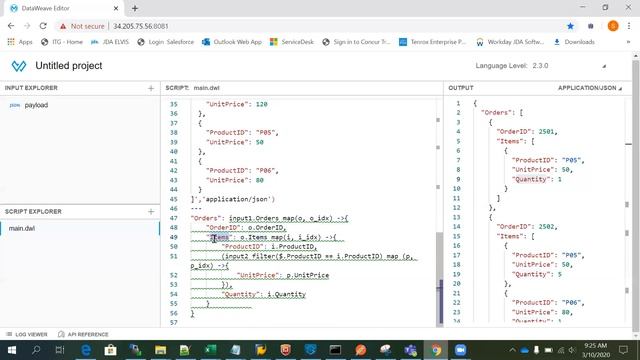
Task: Add a new input in Input Explorer
Action: [x=151, y=88]
